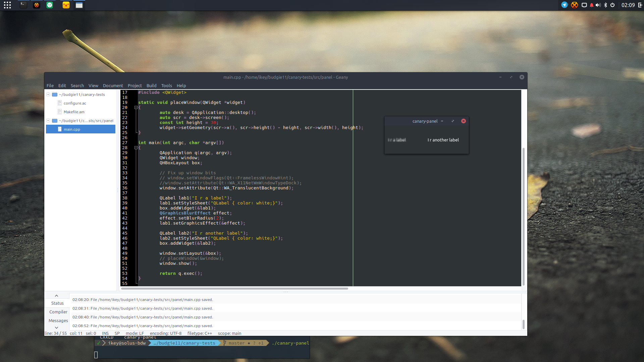Open the sidebar toggle next to the clock

pos(640,5)
